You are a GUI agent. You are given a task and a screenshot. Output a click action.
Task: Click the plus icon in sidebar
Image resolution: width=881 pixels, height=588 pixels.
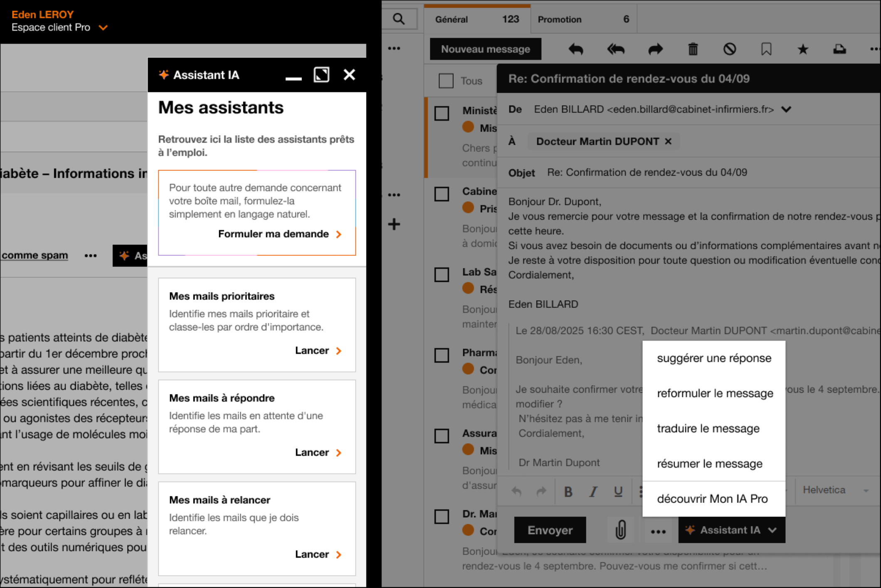pyautogui.click(x=394, y=225)
